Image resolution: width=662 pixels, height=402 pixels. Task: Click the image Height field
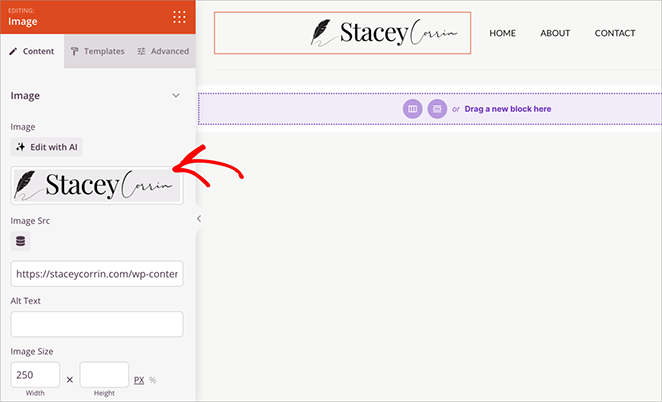point(104,375)
